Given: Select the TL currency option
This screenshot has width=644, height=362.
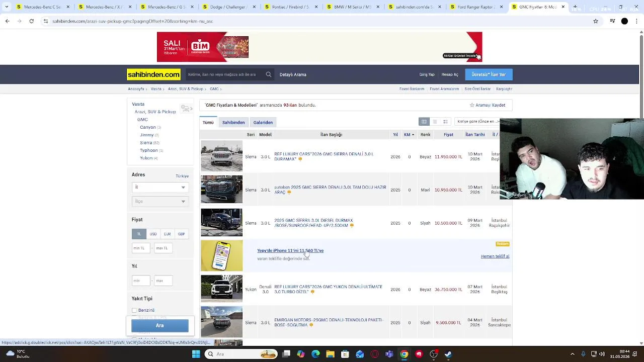Looking at the screenshot, I should click(139, 234).
